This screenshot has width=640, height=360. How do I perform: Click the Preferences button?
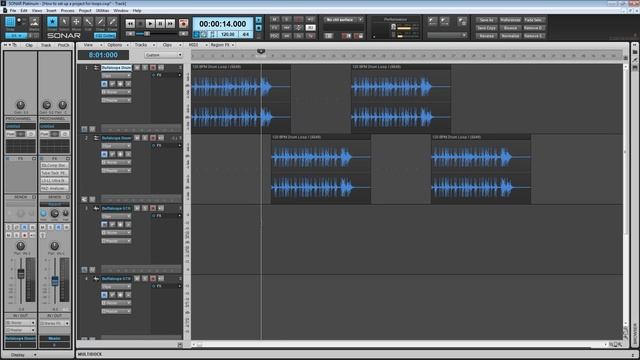(x=510, y=20)
